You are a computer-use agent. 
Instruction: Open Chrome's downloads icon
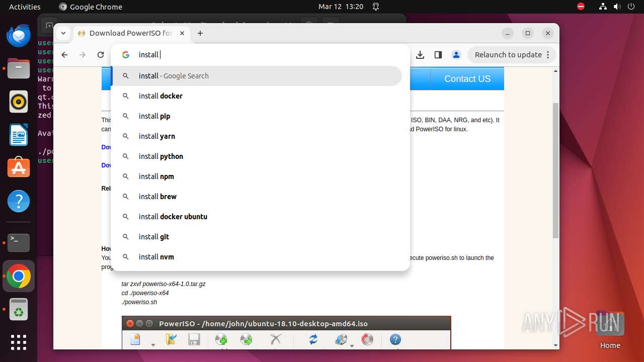click(x=420, y=55)
